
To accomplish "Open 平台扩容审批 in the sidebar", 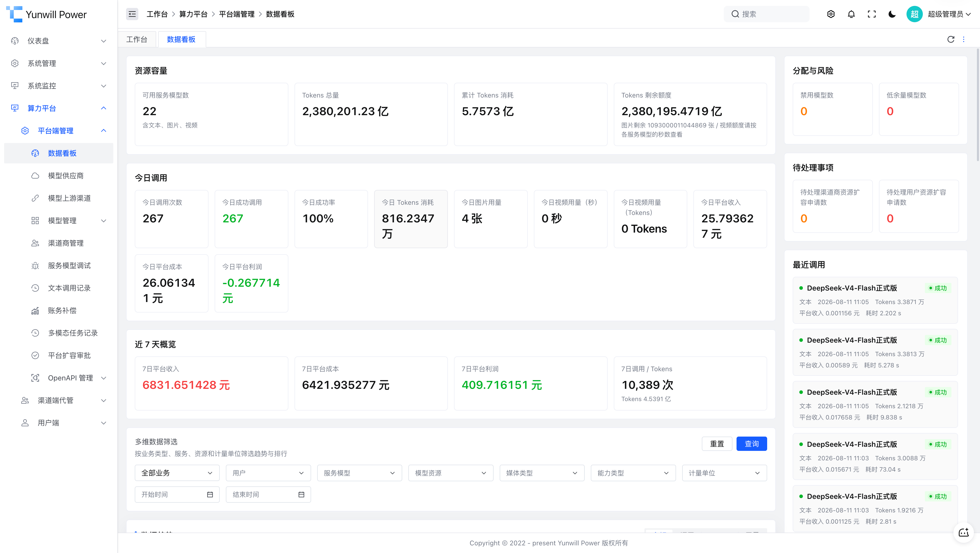I will [x=59, y=355].
